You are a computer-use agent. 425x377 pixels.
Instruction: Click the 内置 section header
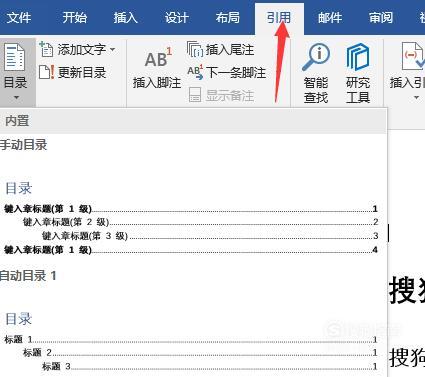pyautogui.click(x=193, y=121)
